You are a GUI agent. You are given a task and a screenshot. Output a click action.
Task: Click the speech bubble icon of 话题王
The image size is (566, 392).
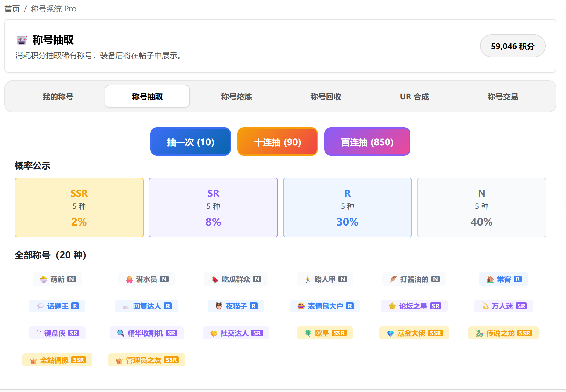[x=40, y=306]
